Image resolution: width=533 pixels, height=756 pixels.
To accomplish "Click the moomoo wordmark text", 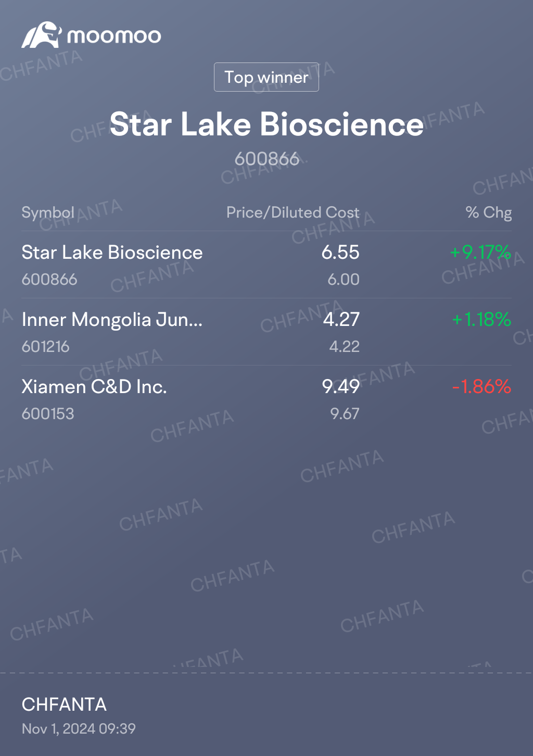I will [114, 36].
